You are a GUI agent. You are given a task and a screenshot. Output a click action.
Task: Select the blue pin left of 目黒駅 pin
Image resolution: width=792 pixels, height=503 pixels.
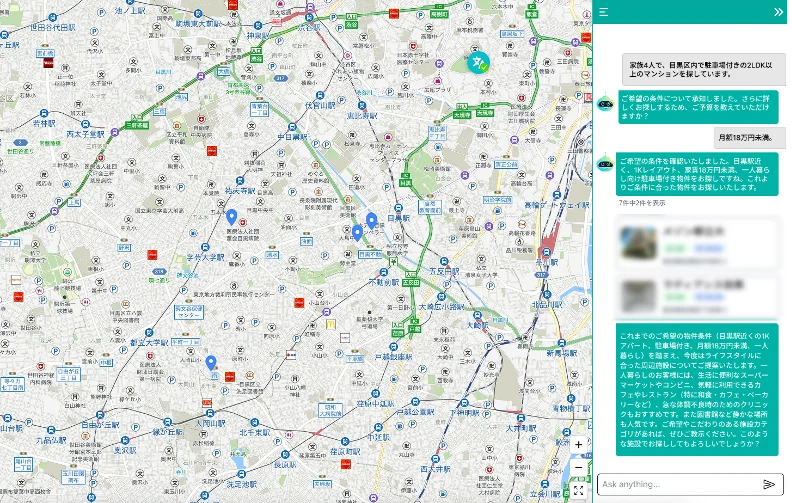tap(357, 232)
